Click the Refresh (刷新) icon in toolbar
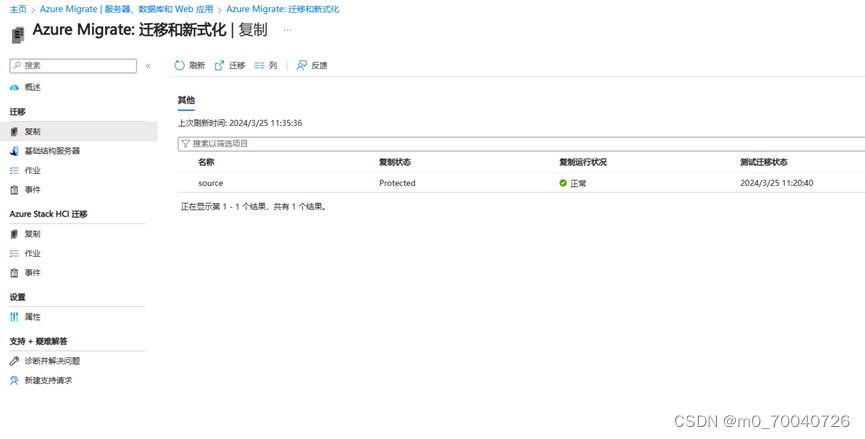 (179, 66)
